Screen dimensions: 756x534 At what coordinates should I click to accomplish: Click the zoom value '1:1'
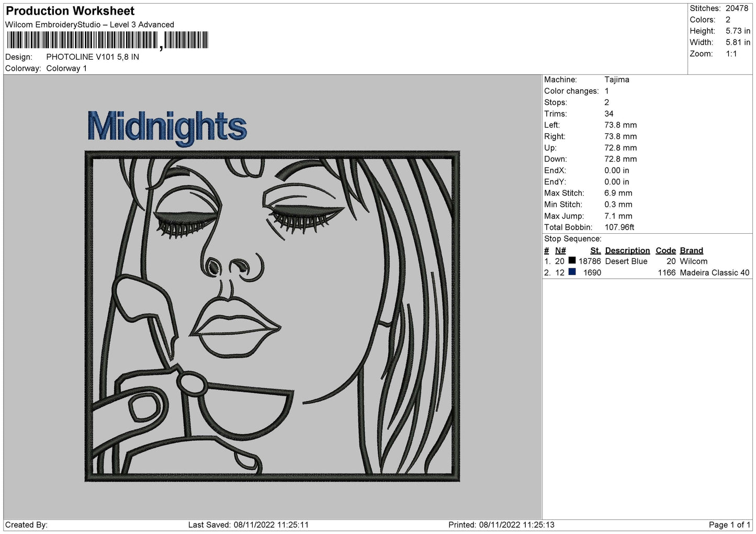(x=731, y=54)
